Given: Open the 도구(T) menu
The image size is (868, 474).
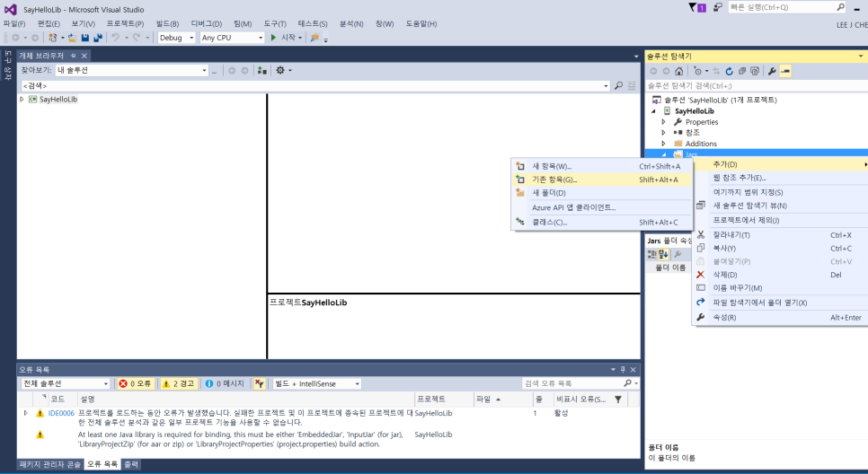Looking at the screenshot, I should pos(275,23).
